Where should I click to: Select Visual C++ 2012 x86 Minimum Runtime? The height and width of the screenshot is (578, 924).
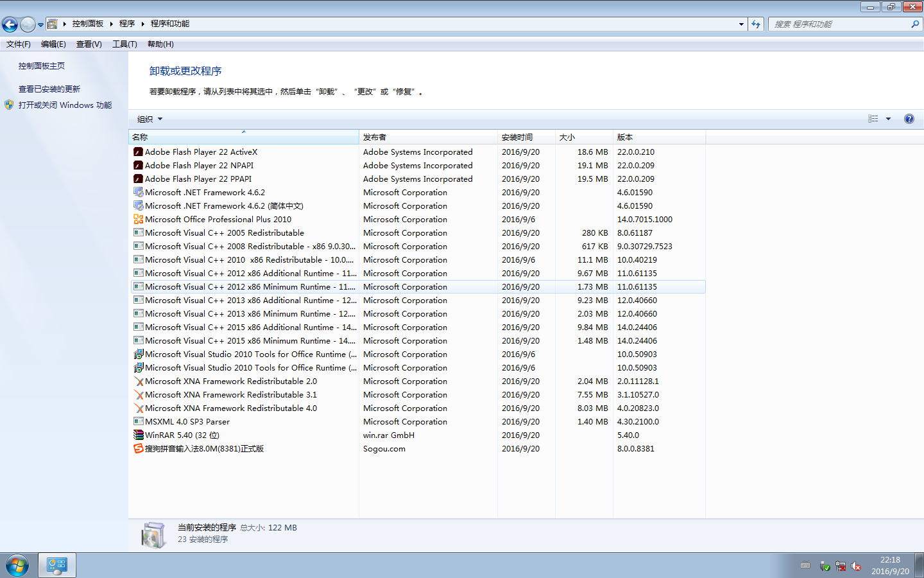point(418,287)
